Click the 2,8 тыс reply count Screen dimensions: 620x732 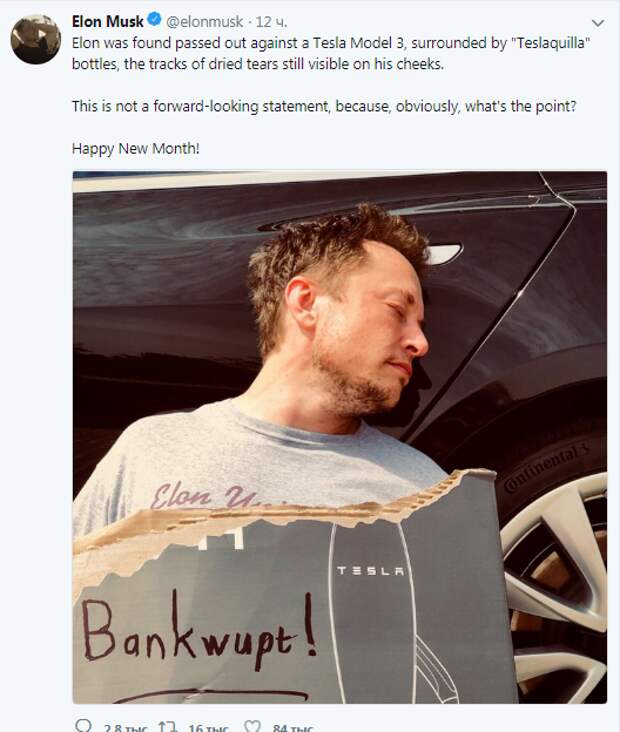pyautogui.click(x=125, y=728)
